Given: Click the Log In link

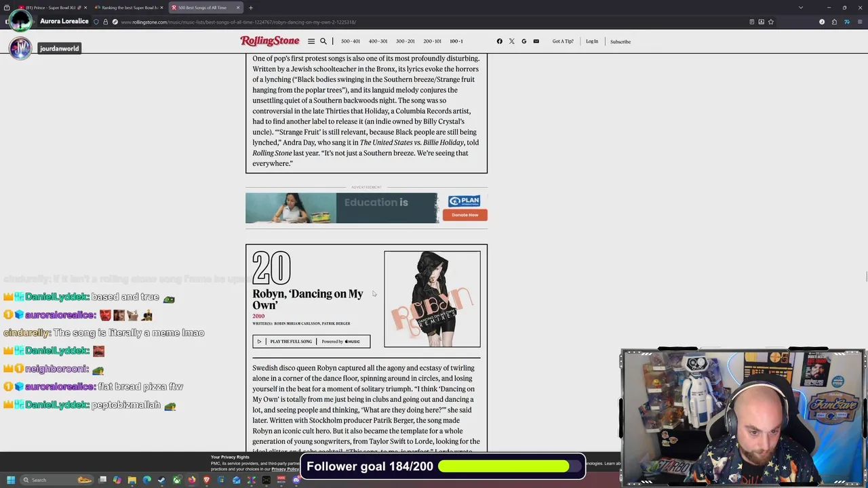Looking at the screenshot, I should [592, 41].
